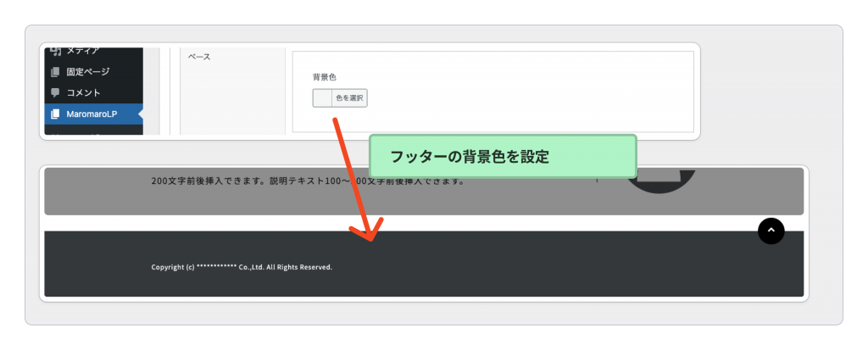Click the background color swatch preview
This screenshot has width=868, height=350.
322,98
